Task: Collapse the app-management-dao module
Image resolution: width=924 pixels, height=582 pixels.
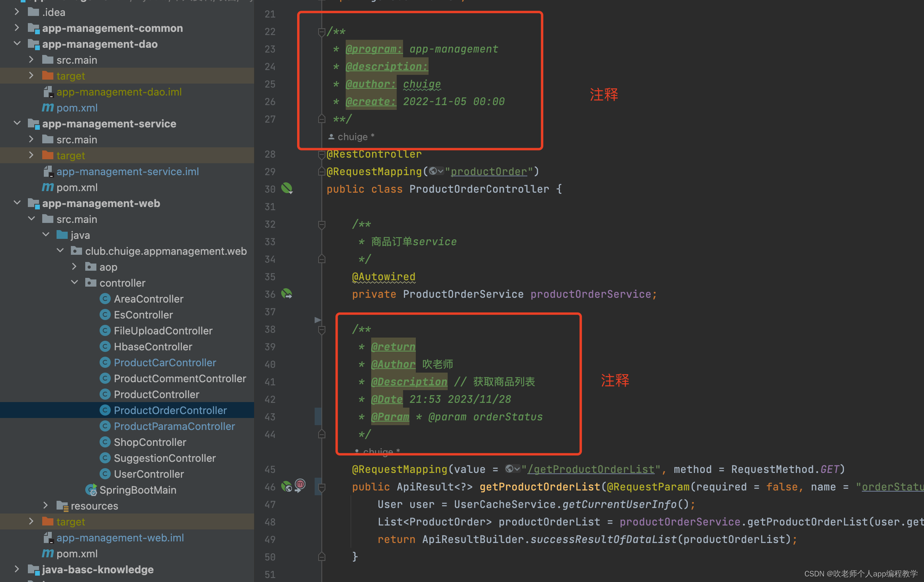Action: (x=17, y=44)
